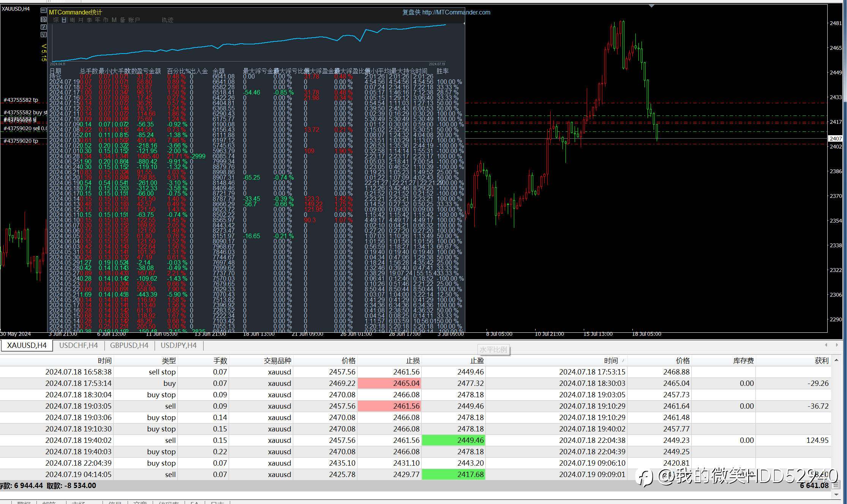The width and height of the screenshot is (847, 504).
Task: Sort trade history by 获利 profit column
Action: pos(821,360)
